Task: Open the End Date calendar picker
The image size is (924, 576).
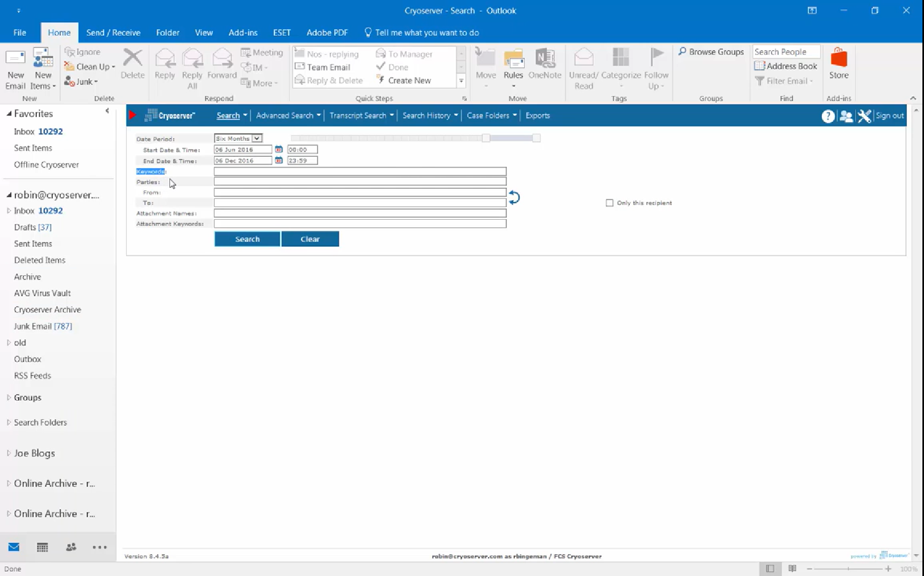Action: tap(279, 160)
